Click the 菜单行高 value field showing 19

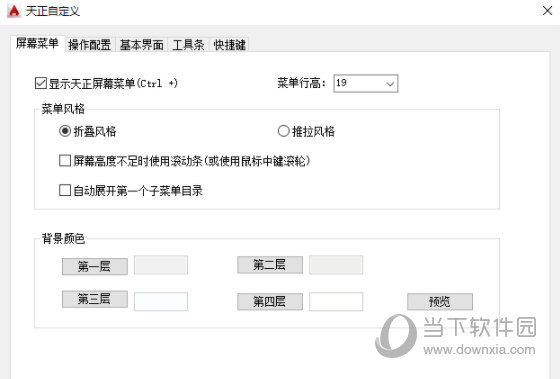[x=366, y=84]
